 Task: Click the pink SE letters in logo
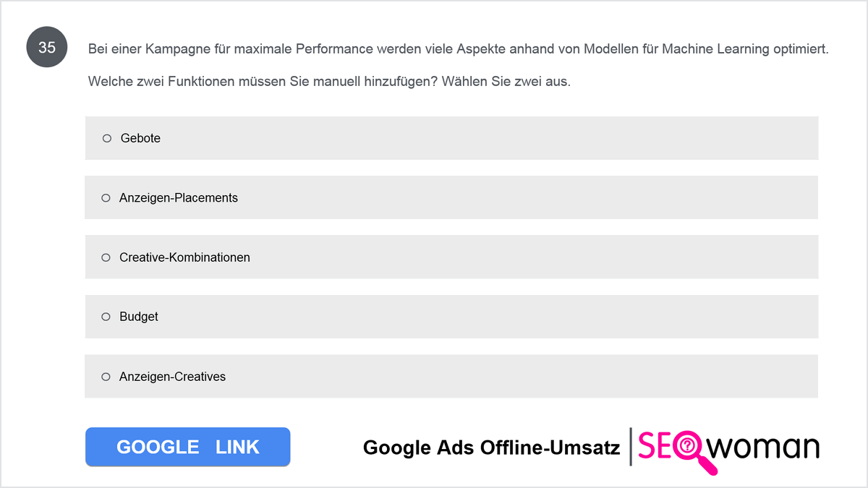pyautogui.click(x=655, y=447)
